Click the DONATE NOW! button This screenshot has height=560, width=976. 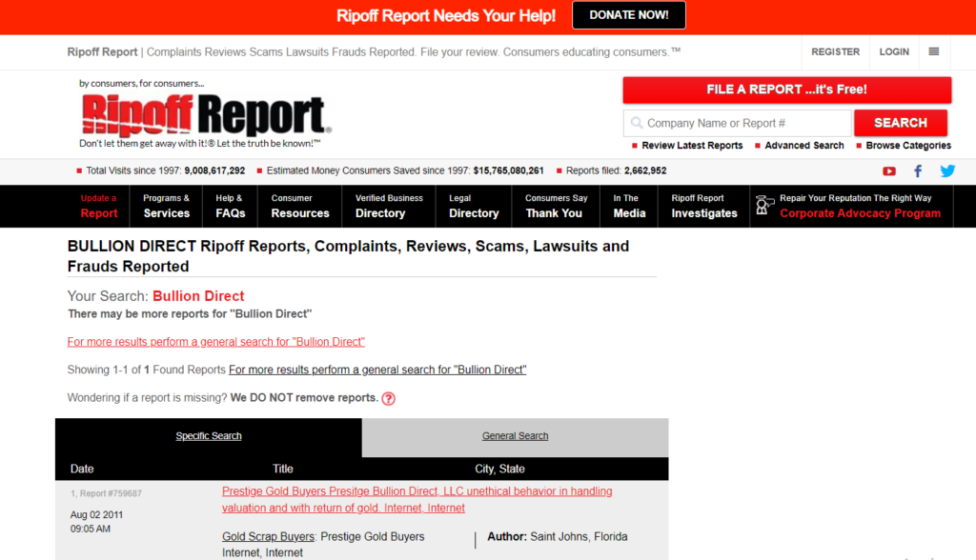pos(629,15)
